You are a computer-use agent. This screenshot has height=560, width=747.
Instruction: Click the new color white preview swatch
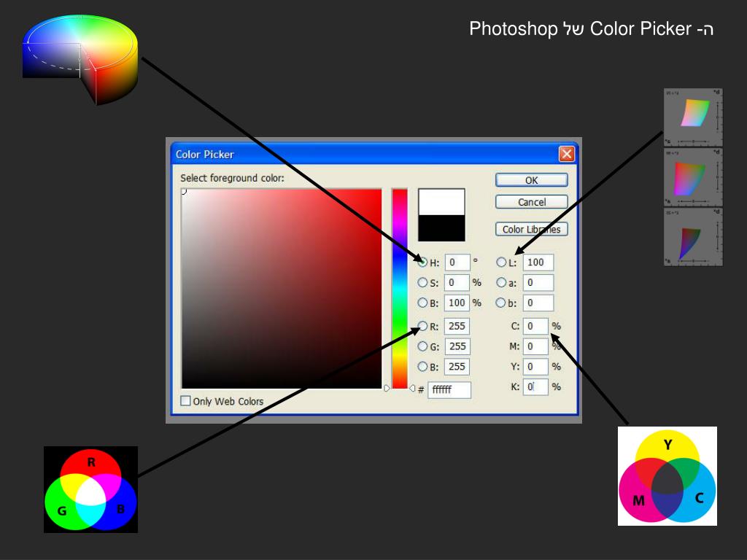(x=441, y=202)
